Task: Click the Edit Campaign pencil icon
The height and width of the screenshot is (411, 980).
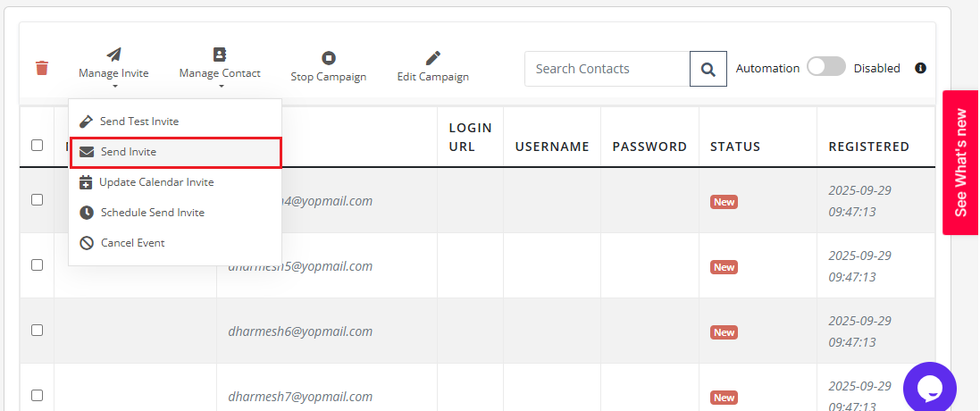Action: click(x=433, y=58)
